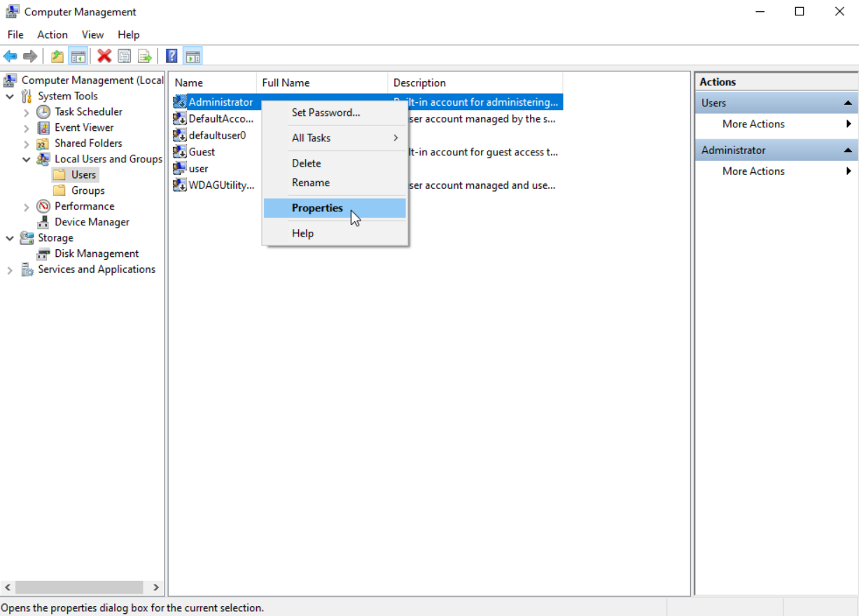Click the Disk Management icon in tree
The height and width of the screenshot is (616, 859).
click(43, 253)
